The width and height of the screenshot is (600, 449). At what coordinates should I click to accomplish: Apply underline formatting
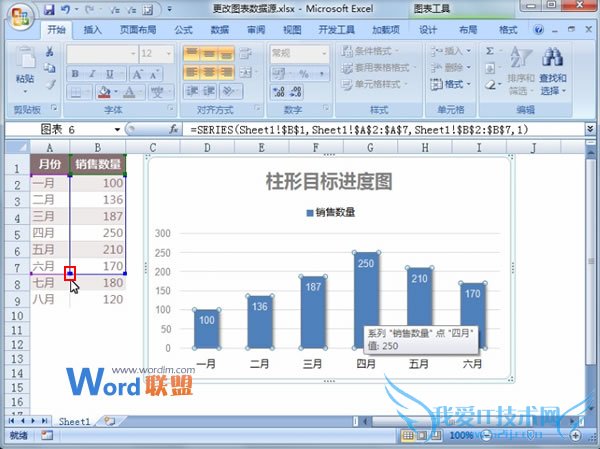(110, 74)
